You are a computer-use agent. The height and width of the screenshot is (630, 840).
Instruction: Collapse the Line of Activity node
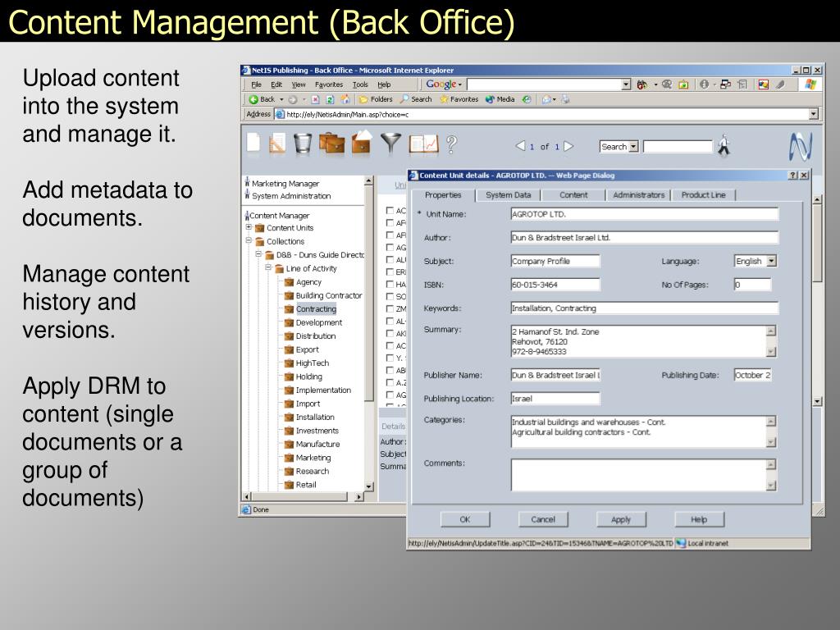(x=268, y=267)
